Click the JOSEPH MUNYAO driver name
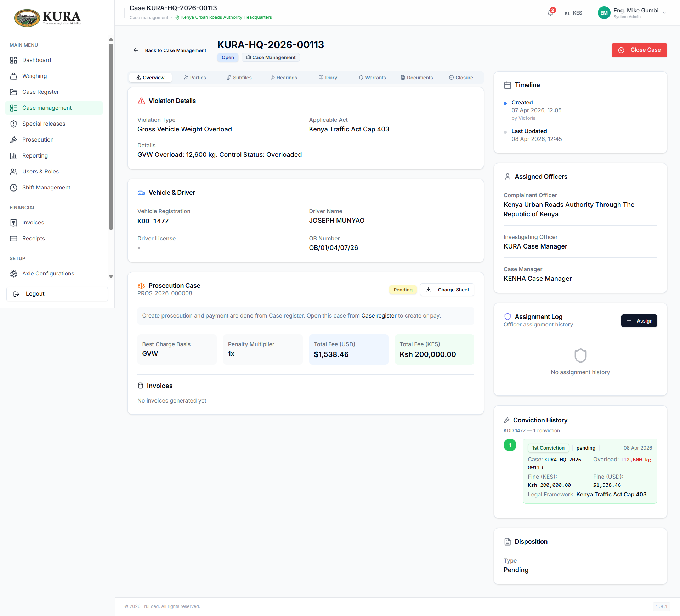680x616 pixels. pos(336,221)
